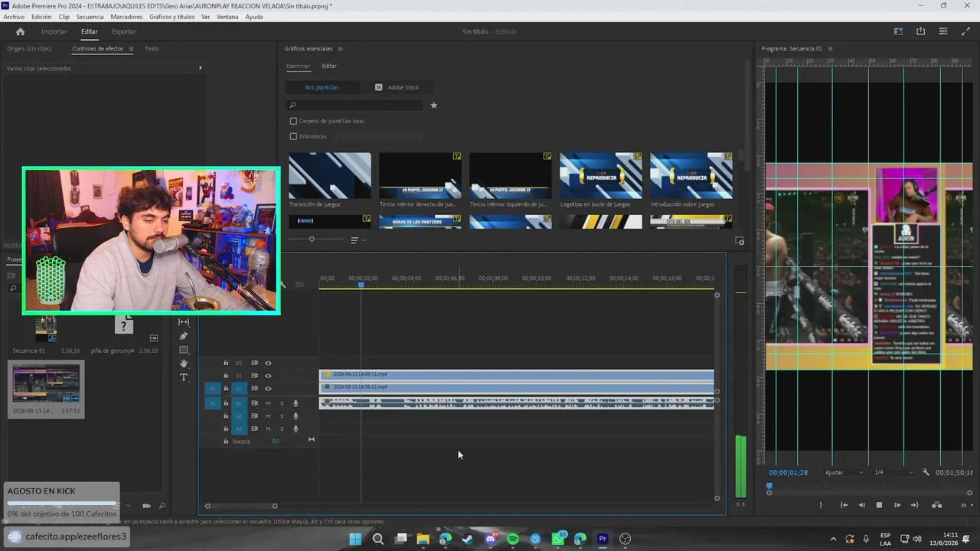Open Spotify from the taskbar

(x=513, y=539)
